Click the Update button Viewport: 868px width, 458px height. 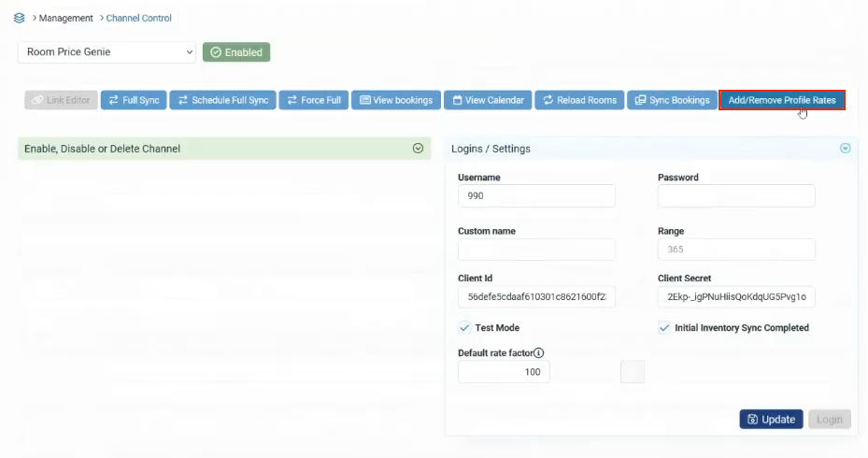tap(771, 420)
